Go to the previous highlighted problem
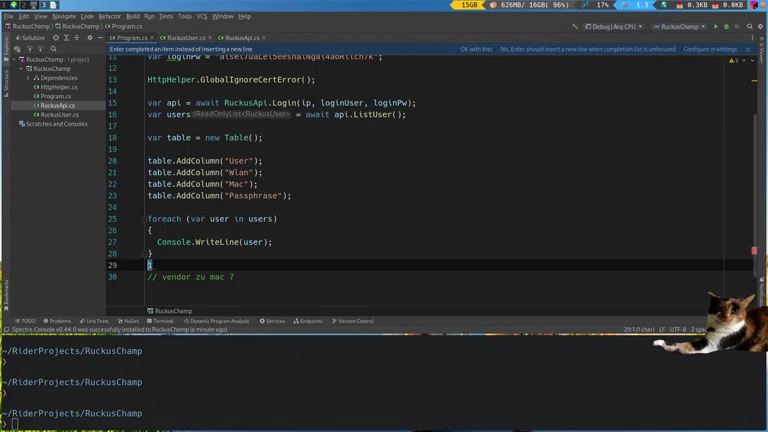Screen dimensions: 768x432 (744, 60)
